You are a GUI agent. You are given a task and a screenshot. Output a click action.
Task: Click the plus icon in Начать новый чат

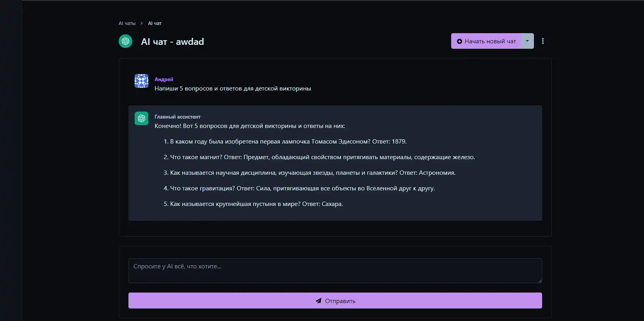[x=459, y=41]
